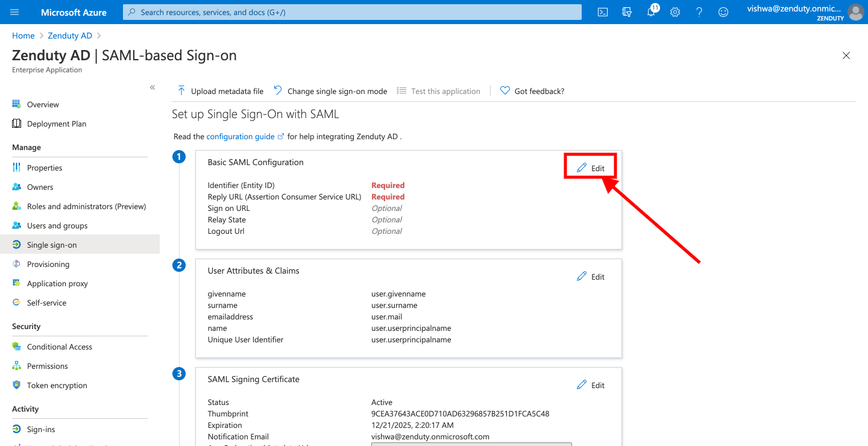Click the Properties sidebar icon

[x=17, y=168]
